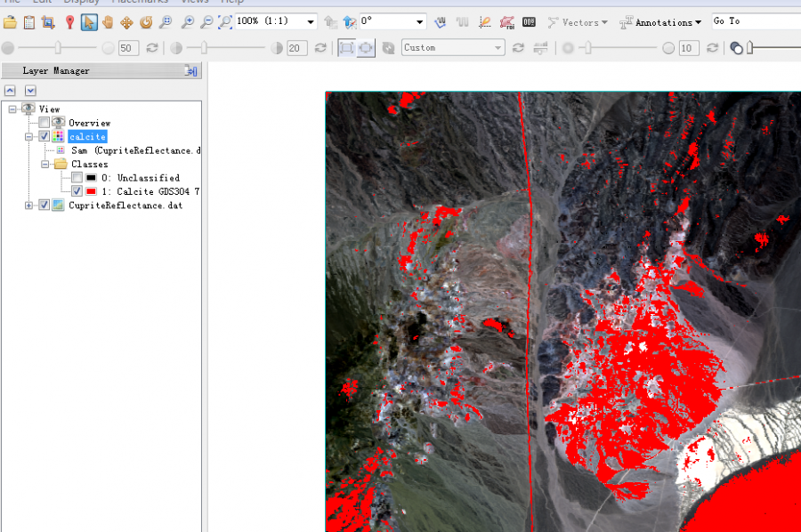Click the red placemark pin icon

[69, 22]
